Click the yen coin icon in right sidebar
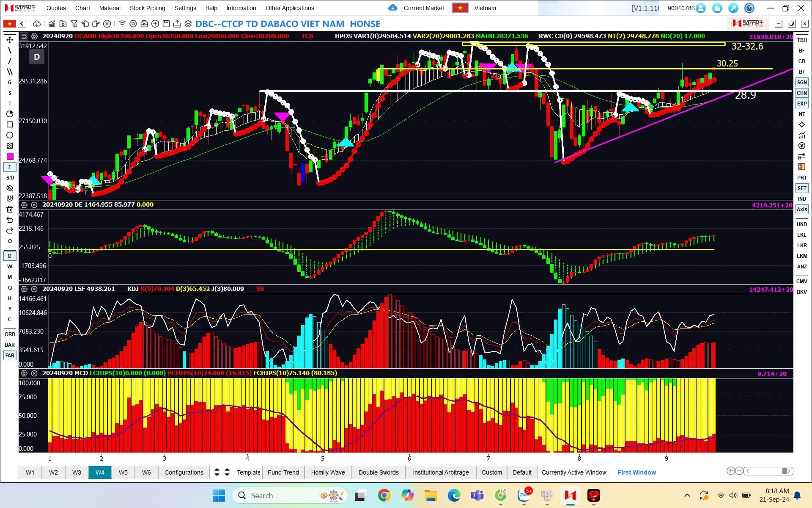 tap(802, 146)
